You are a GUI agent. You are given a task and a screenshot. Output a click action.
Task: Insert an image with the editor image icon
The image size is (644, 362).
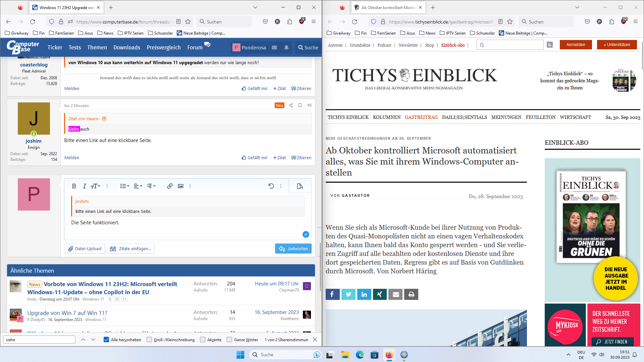pyautogui.click(x=180, y=186)
